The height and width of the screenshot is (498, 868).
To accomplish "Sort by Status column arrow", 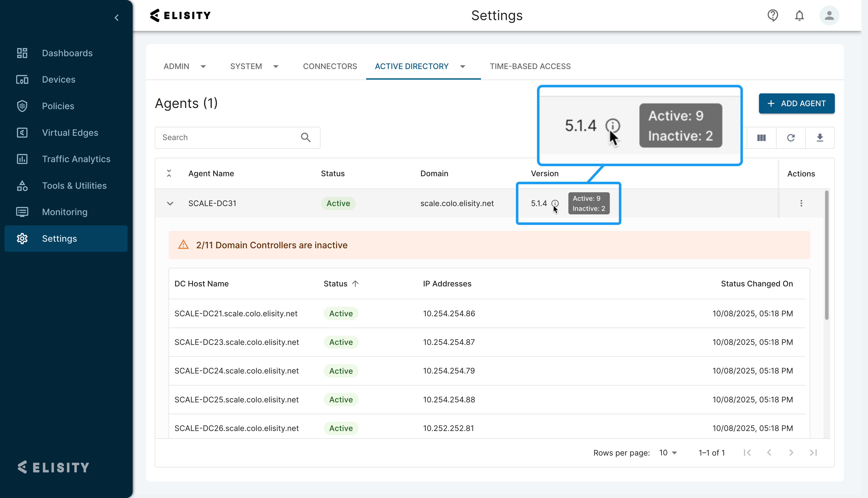I will (355, 284).
